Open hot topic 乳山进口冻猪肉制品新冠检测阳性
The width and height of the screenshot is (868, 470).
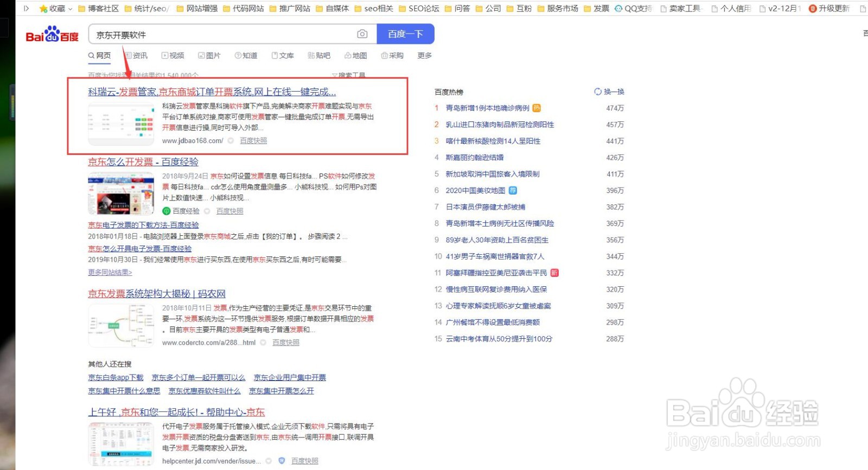pyautogui.click(x=500, y=125)
